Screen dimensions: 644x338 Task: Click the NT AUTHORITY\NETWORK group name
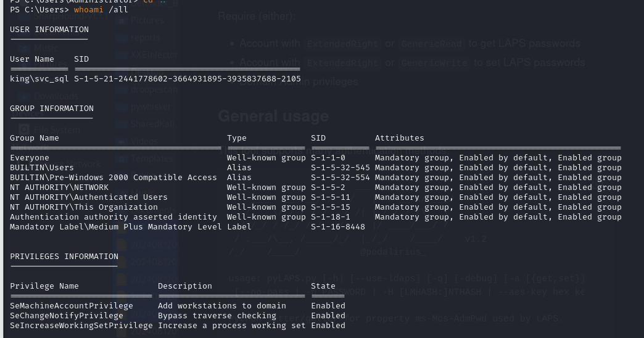click(59, 188)
